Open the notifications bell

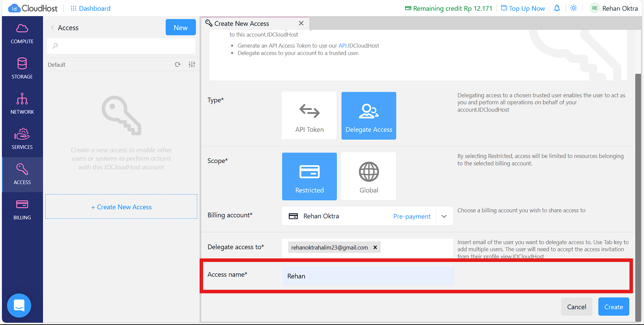[x=556, y=8]
